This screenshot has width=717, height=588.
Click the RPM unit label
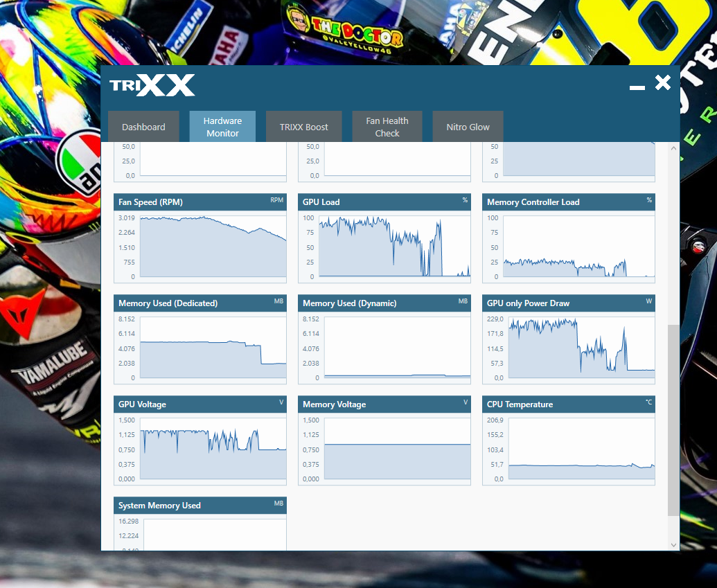pyautogui.click(x=276, y=200)
